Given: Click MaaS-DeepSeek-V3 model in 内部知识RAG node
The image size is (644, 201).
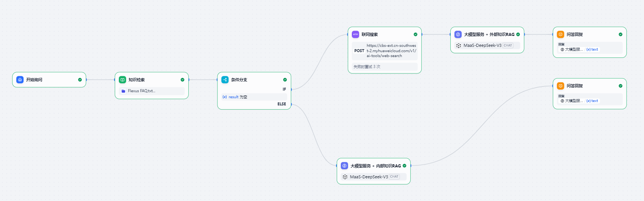Looking at the screenshot, I should pos(369,177).
